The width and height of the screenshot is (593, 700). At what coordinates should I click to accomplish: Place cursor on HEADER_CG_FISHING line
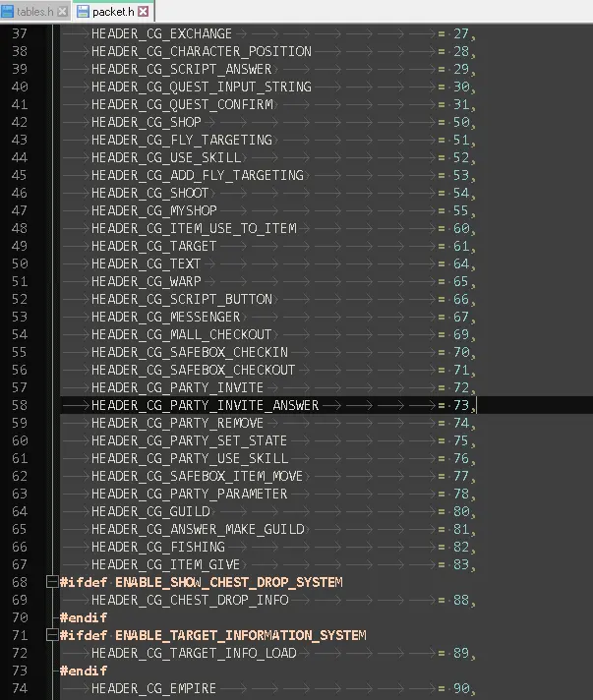pyautogui.click(x=157, y=547)
